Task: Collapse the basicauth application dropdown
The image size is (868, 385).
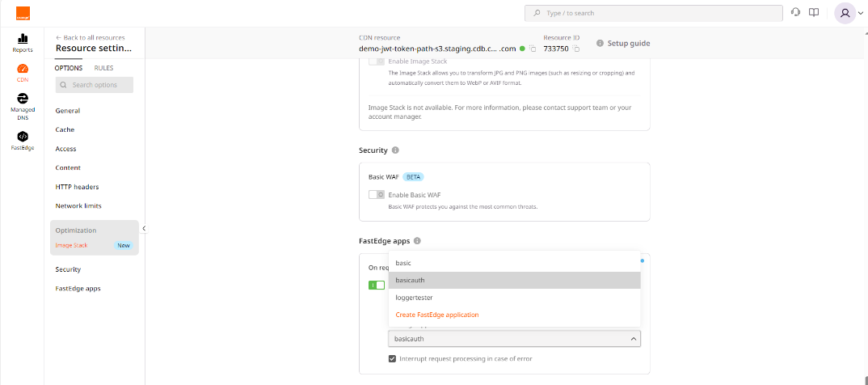Action: coord(633,339)
